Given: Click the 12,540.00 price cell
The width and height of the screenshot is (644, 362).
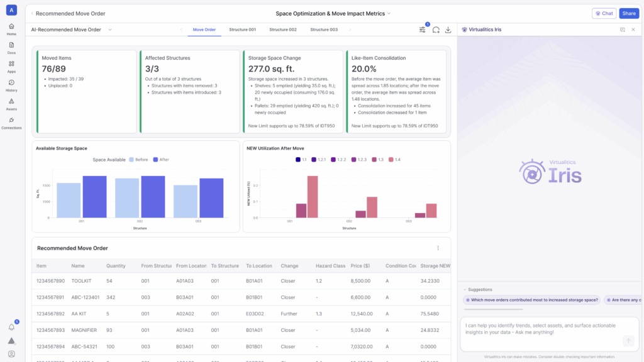Looking at the screenshot, I should (362, 314).
